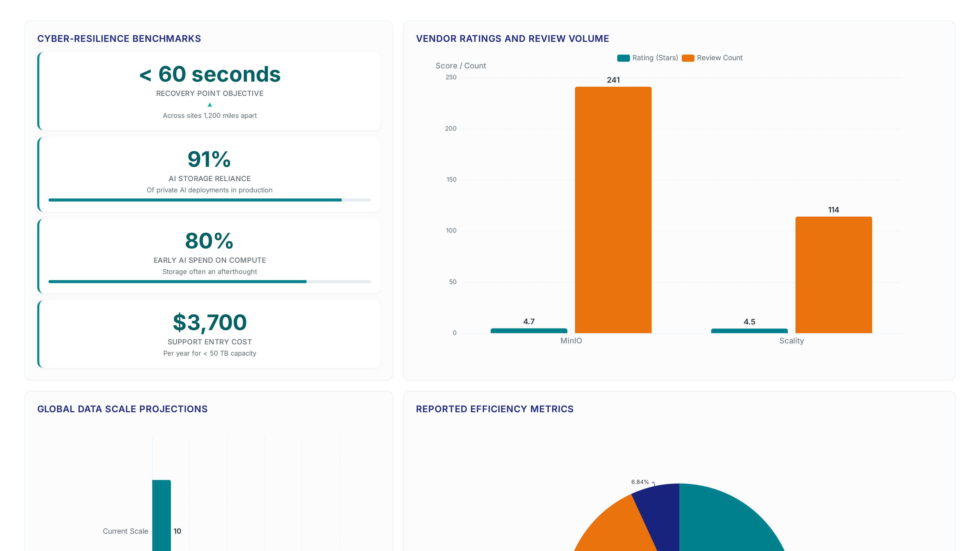Image resolution: width=980 pixels, height=551 pixels.
Task: Select MinIO Review Count bar labeled 241
Action: tap(613, 210)
